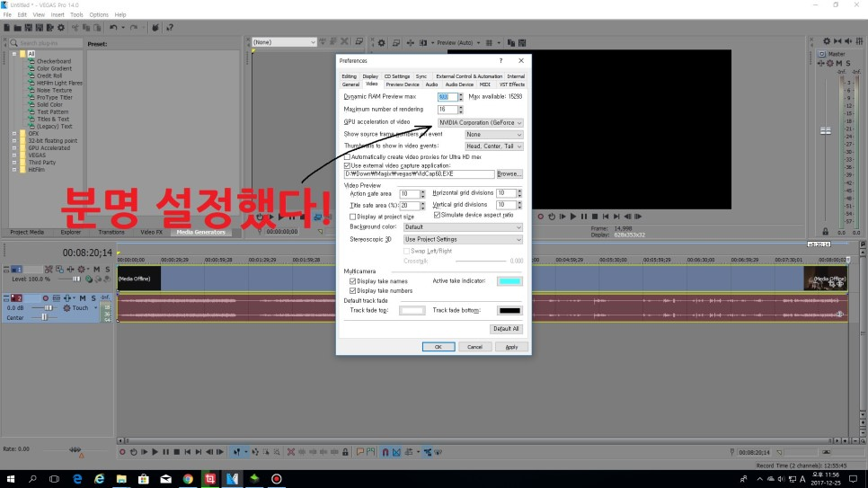Viewport: 868px width, 488px height.
Task: Open Microsoft Edge from the taskbar
Action: point(77,479)
